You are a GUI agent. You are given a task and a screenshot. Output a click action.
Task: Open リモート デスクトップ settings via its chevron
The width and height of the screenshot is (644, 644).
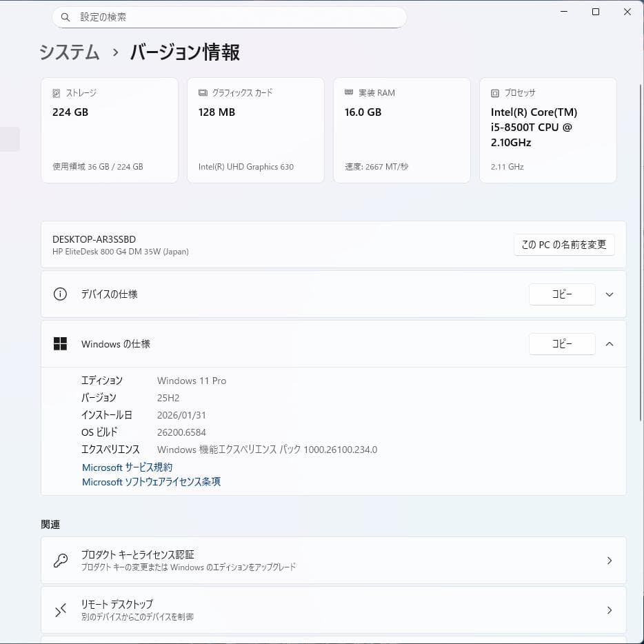click(609, 610)
